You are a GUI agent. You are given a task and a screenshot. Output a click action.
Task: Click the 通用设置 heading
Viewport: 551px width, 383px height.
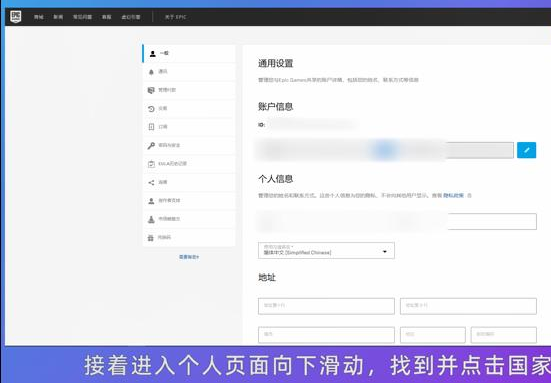click(276, 64)
